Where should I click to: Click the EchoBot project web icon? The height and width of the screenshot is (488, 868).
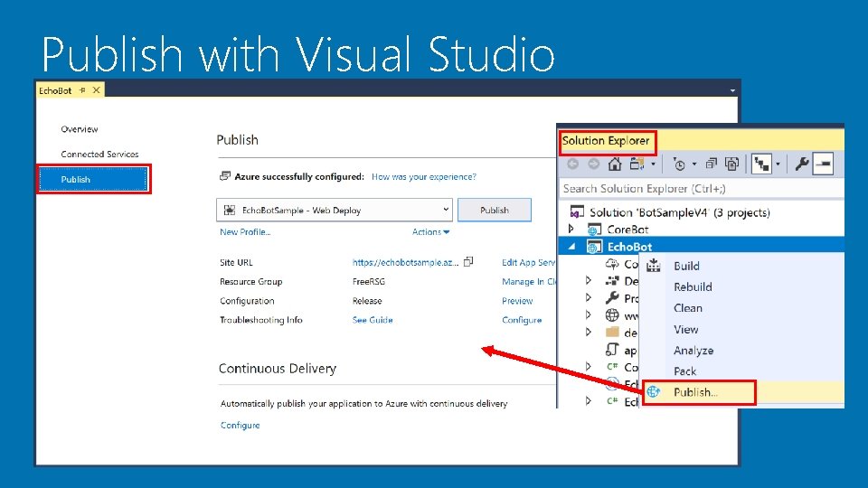click(594, 247)
